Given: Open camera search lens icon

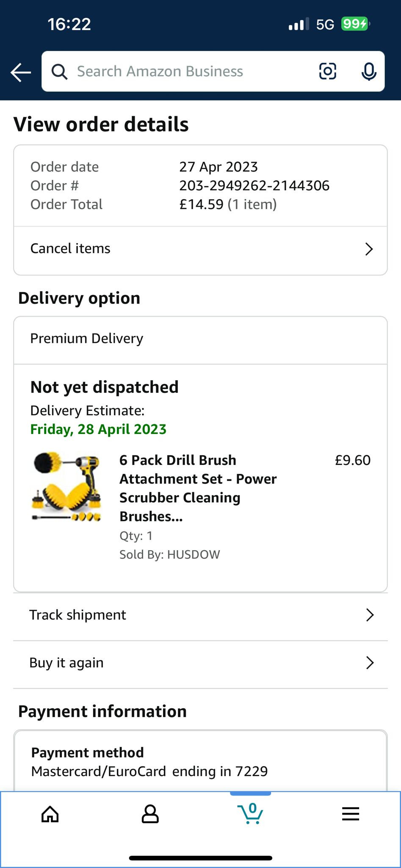Looking at the screenshot, I should (x=327, y=71).
